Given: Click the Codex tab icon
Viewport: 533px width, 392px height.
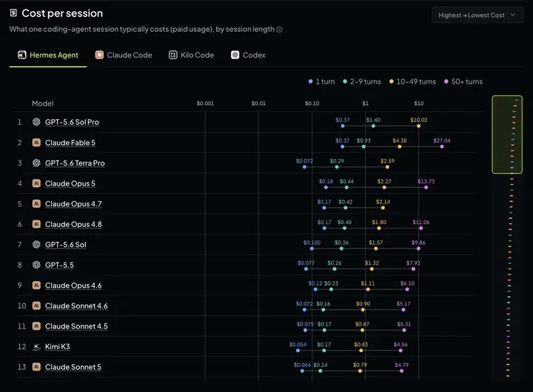Looking at the screenshot, I should pyautogui.click(x=235, y=55).
